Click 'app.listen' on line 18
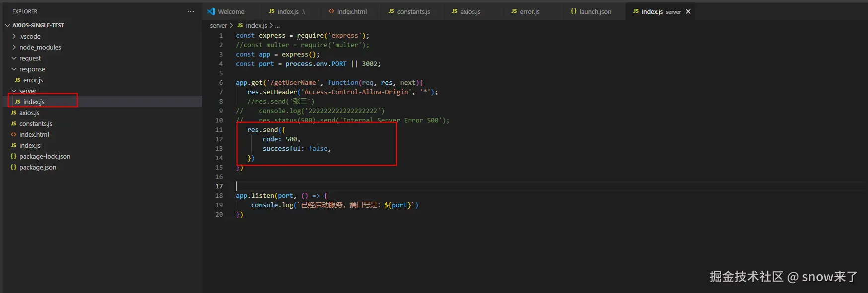Viewport: 868px width, 293px height. pos(255,196)
